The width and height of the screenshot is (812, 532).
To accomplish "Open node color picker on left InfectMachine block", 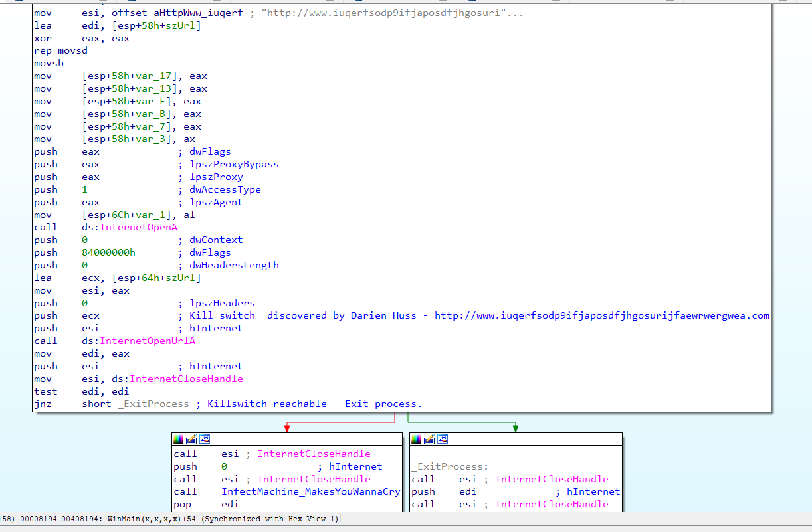I will click(x=178, y=439).
